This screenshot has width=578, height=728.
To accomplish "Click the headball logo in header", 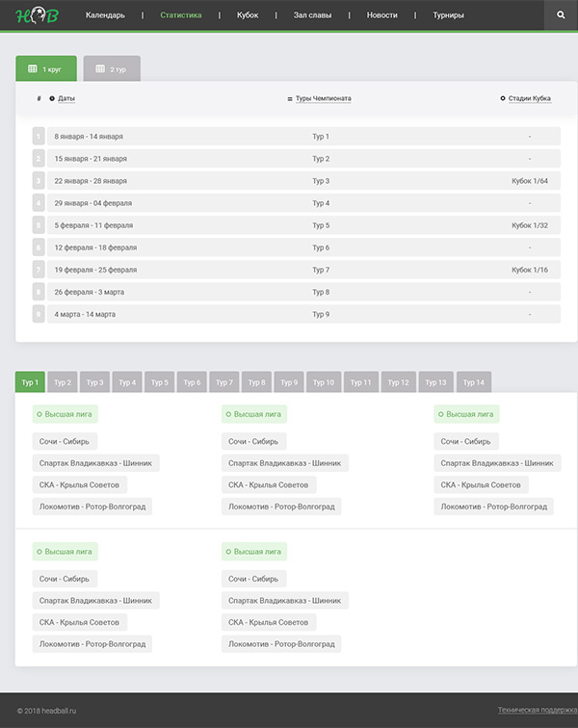I will (38, 14).
